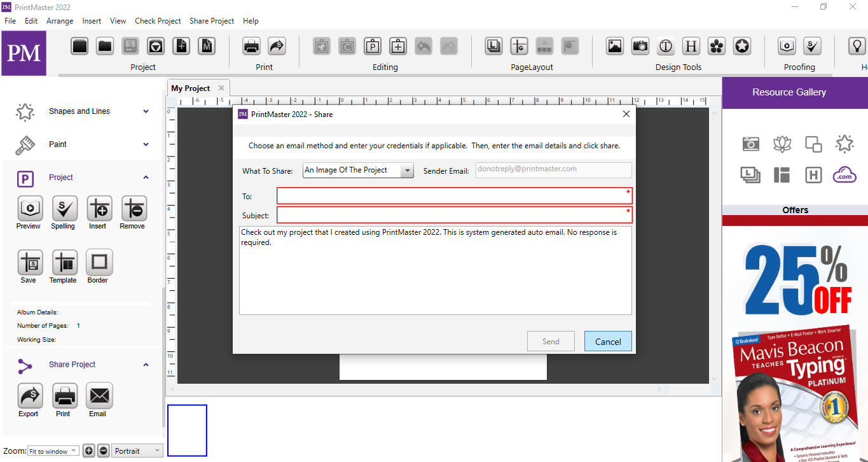Screen dimensions: 868x462
Task: Click the Insert page icon in left Project panel
Action: tap(99, 209)
